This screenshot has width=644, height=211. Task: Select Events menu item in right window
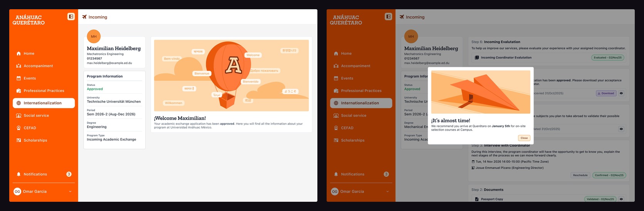coord(361,78)
